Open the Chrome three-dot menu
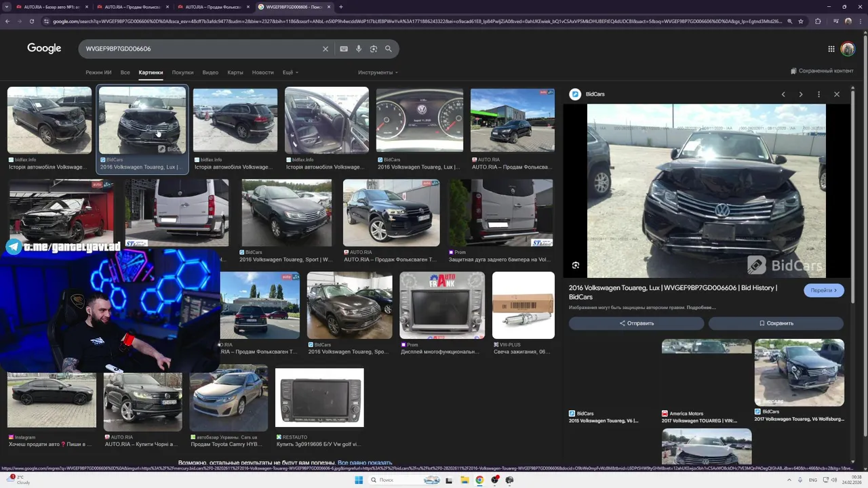Screen dimensions: 868x488 pos(861,21)
